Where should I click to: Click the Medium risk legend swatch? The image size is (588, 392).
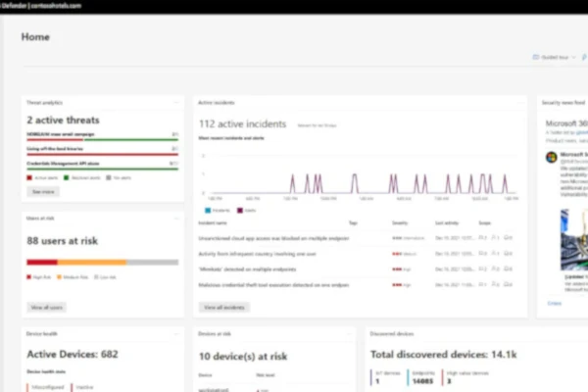click(59, 277)
